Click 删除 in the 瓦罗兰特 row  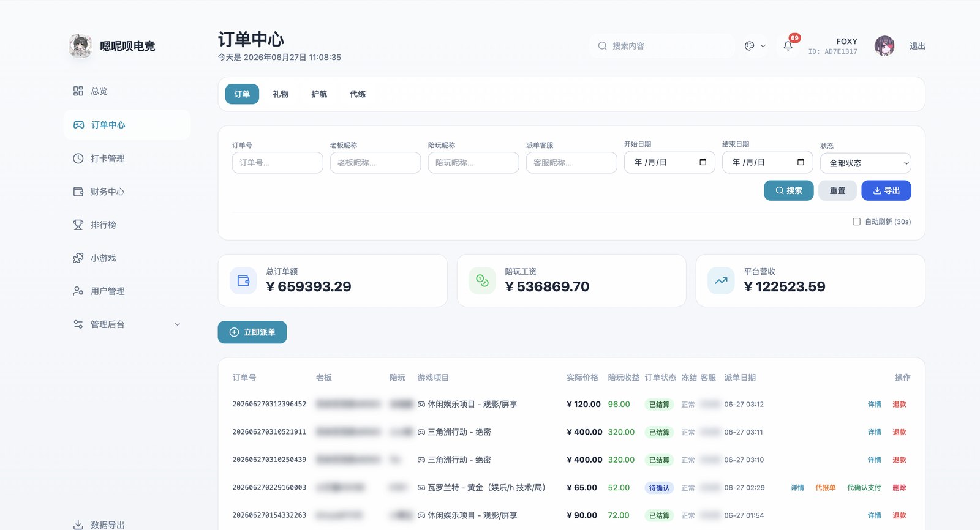pyautogui.click(x=899, y=488)
